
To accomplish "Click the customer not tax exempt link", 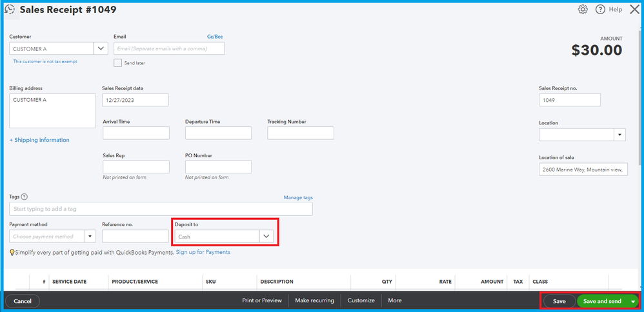I will tap(45, 62).
